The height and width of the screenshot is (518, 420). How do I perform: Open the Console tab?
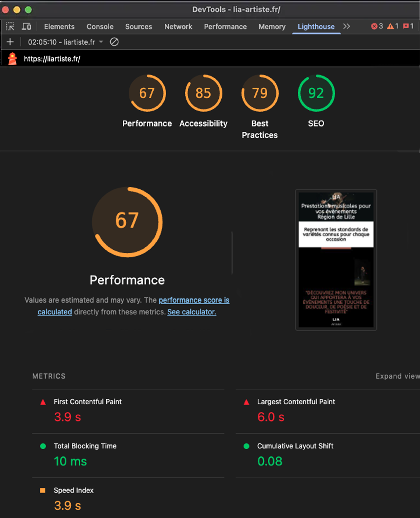click(100, 27)
